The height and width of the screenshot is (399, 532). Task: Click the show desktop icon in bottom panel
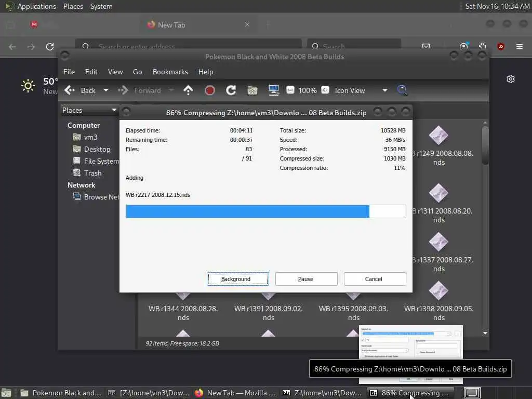(x=6, y=393)
